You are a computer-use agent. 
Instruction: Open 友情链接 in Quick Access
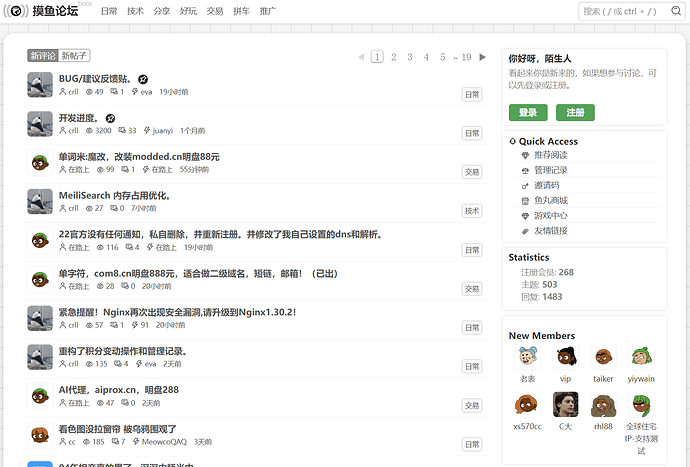(x=551, y=231)
